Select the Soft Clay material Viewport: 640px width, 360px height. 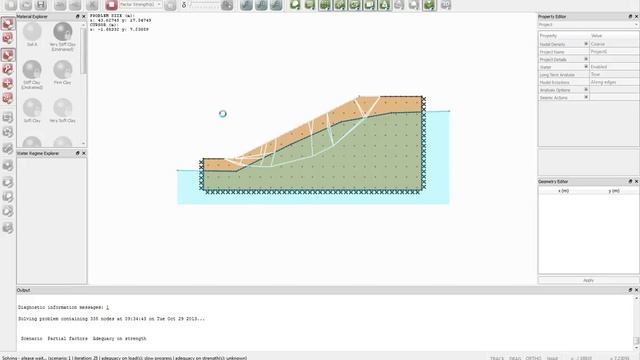32,111
